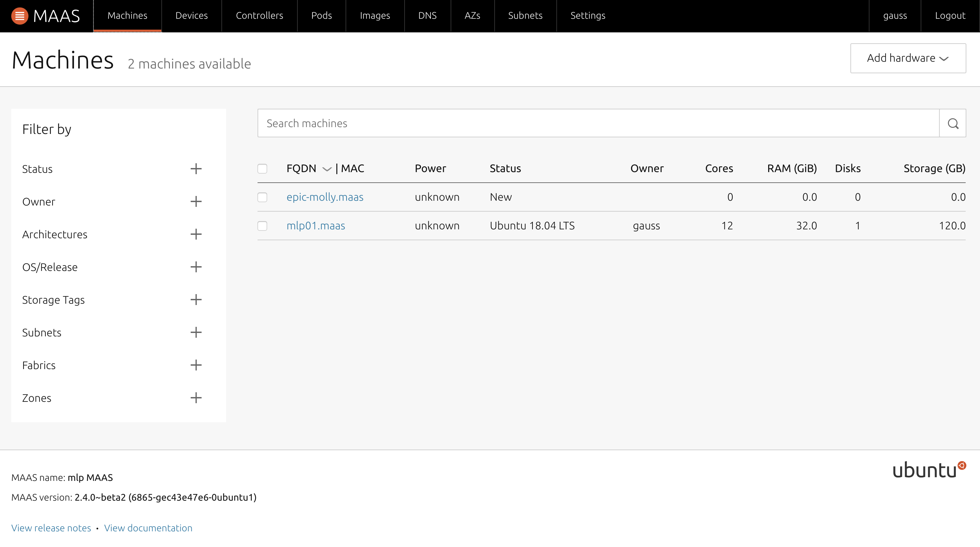Select the epic-molly.maas checkbox
The width and height of the screenshot is (980, 547).
(262, 197)
